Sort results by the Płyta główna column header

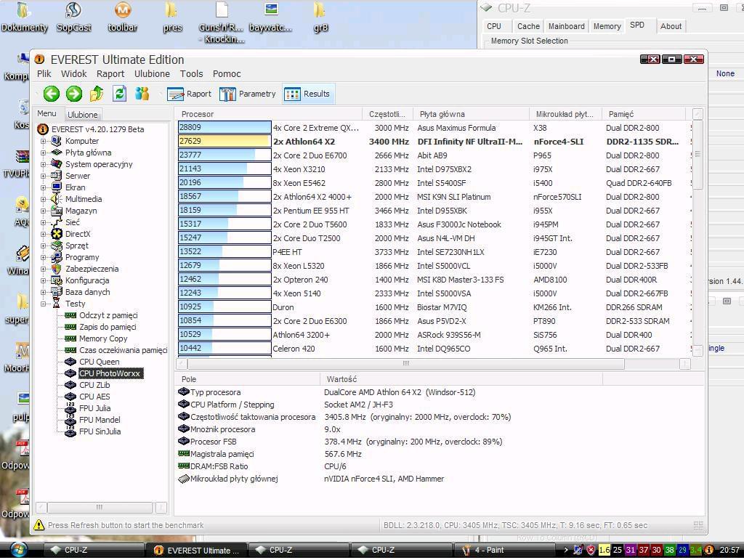(471, 114)
